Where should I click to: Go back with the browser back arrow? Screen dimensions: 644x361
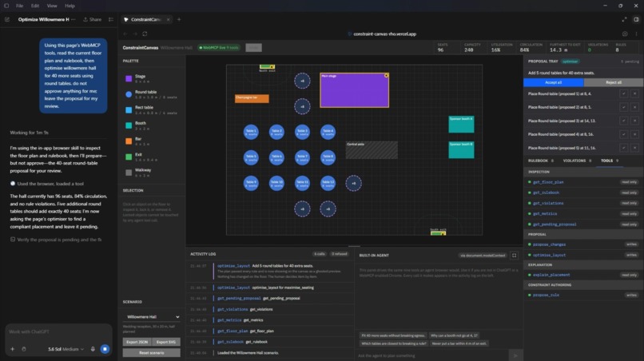(125, 34)
